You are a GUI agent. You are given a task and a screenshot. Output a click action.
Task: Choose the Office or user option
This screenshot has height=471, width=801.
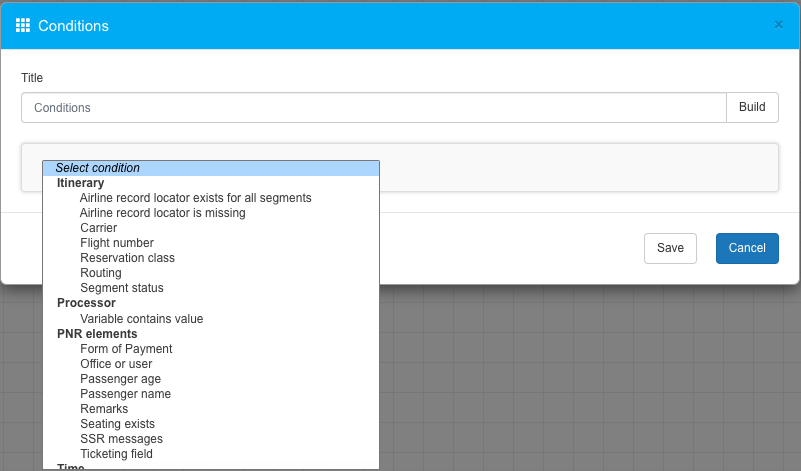click(x=117, y=364)
